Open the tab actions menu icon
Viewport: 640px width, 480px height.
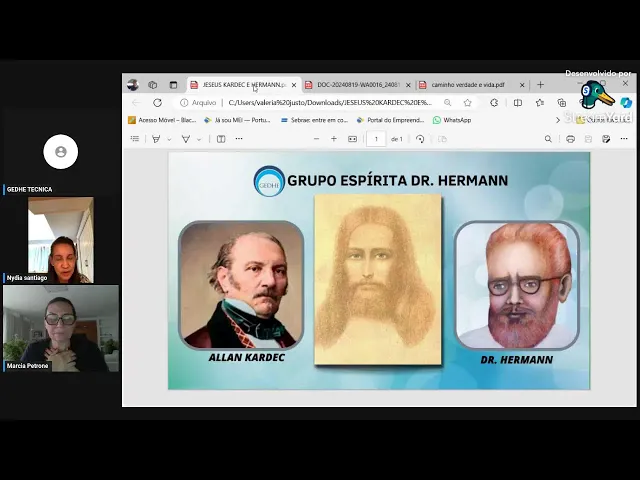point(173,85)
